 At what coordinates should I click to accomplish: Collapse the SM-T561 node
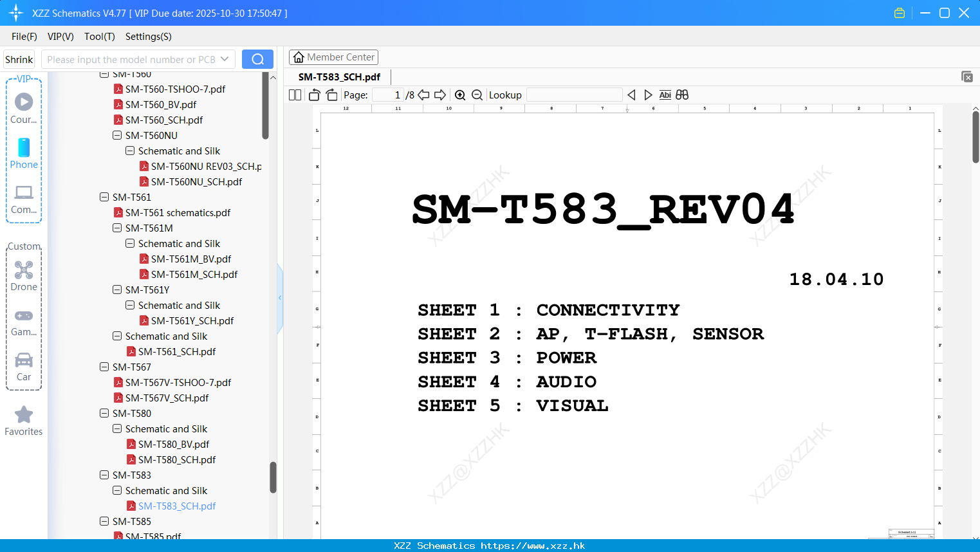pyautogui.click(x=104, y=197)
